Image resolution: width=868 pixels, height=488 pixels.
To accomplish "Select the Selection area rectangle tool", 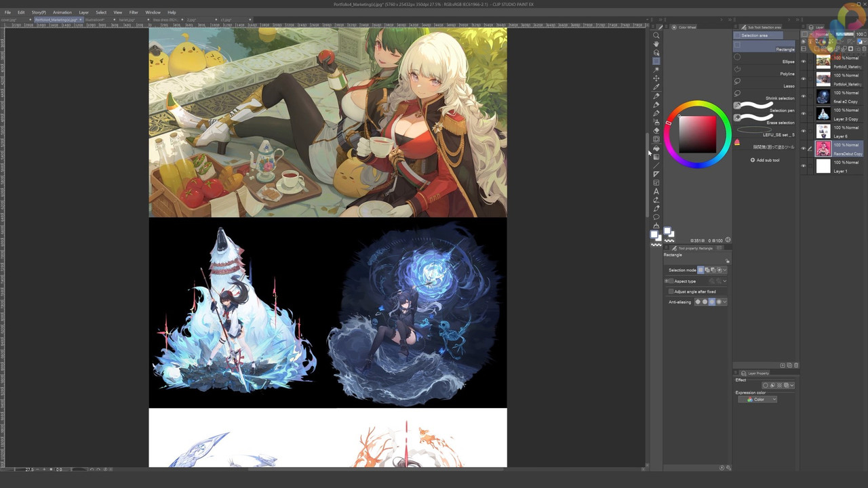I will tap(656, 61).
